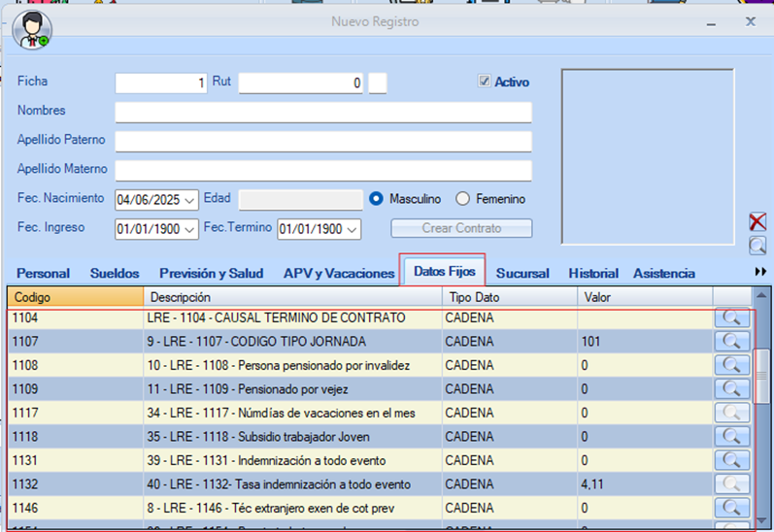Click magnifier icon beside photo box
This screenshot has height=532, width=774.
click(757, 246)
